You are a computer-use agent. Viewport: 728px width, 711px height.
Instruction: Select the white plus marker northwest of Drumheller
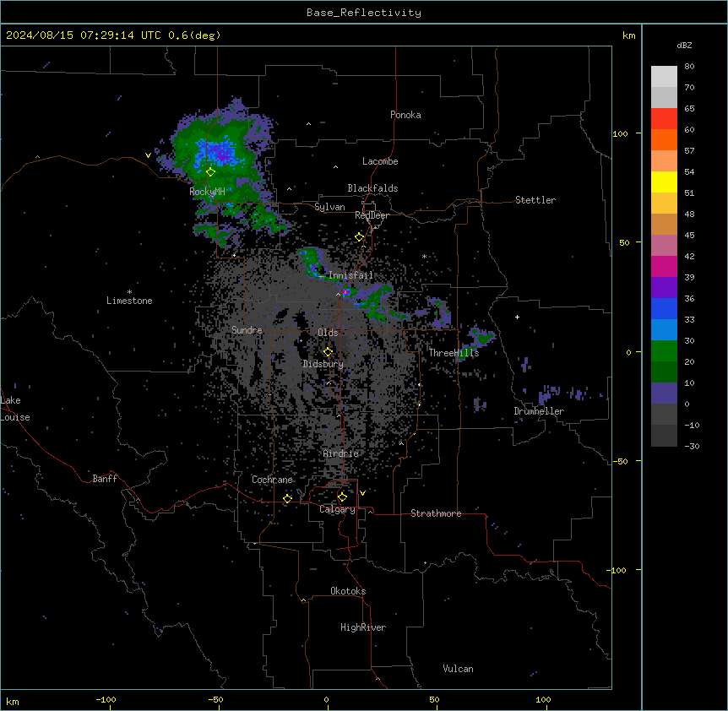coord(517,317)
